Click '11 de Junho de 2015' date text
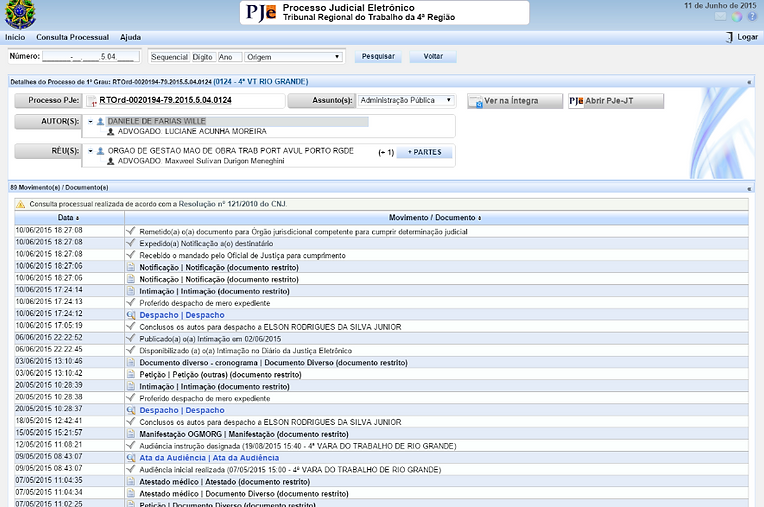 [x=720, y=5]
